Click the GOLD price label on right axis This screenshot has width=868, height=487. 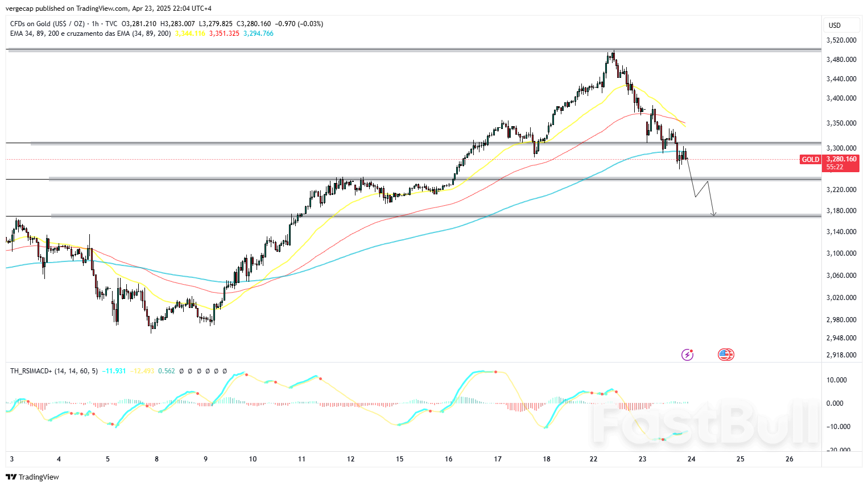pyautogui.click(x=810, y=160)
